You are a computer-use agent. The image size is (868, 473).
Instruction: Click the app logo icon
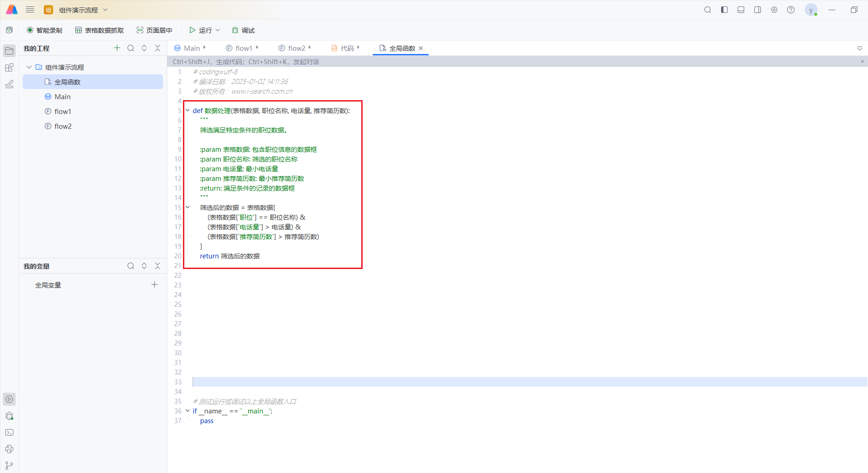click(x=12, y=10)
